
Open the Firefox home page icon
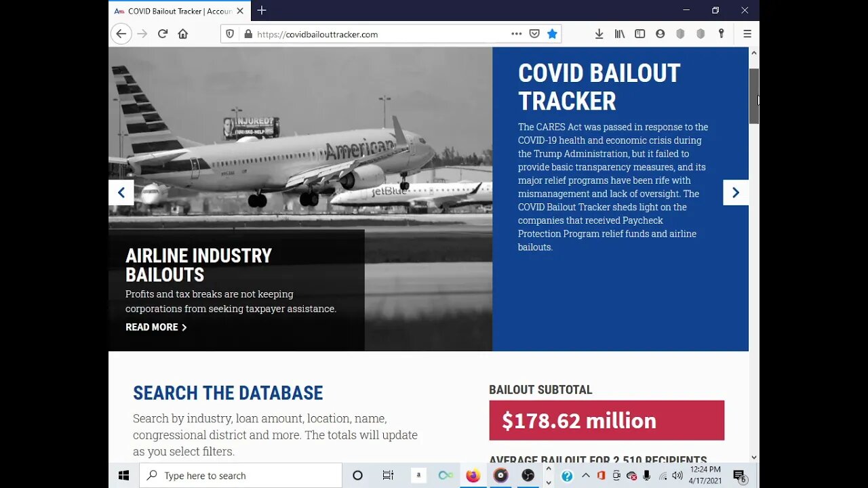pos(183,34)
